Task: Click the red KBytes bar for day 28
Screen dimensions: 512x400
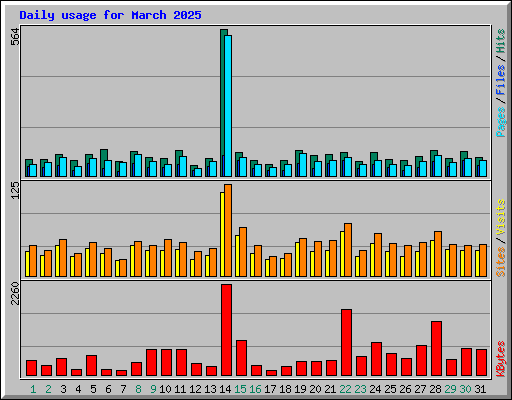Action: point(436,349)
